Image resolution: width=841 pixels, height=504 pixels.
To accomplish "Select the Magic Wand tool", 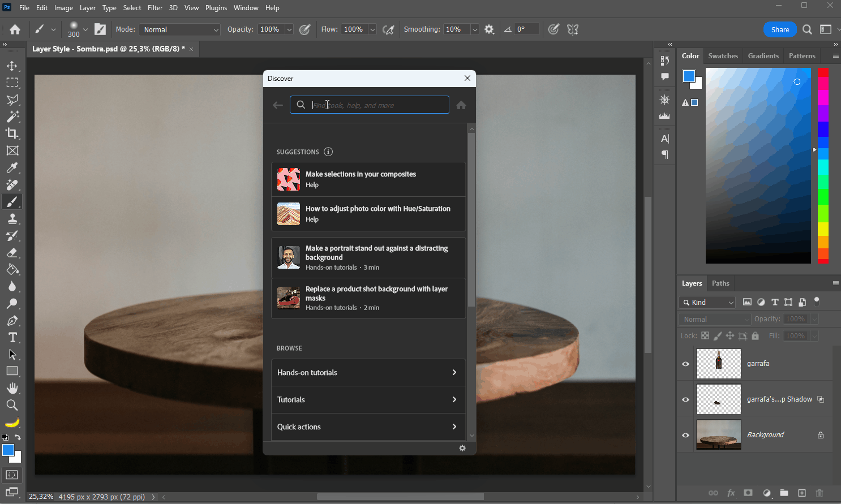I will [12, 117].
